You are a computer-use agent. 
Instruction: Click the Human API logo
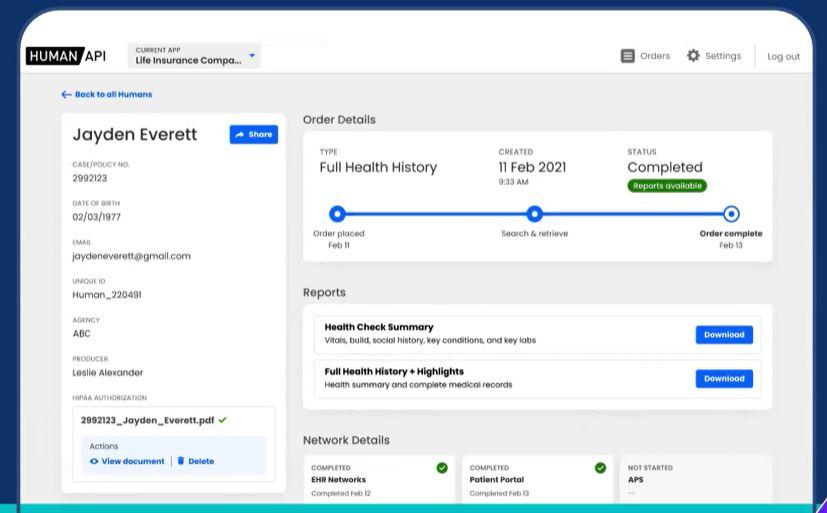click(66, 56)
